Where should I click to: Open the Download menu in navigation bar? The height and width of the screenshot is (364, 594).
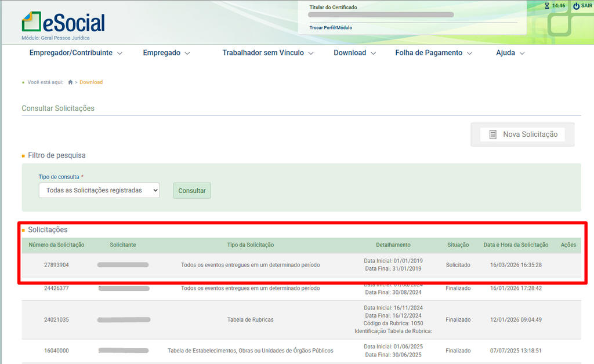click(x=350, y=53)
